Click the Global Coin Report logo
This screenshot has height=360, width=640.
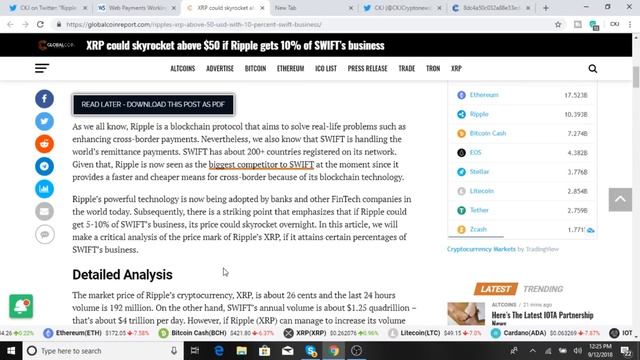[56, 45]
